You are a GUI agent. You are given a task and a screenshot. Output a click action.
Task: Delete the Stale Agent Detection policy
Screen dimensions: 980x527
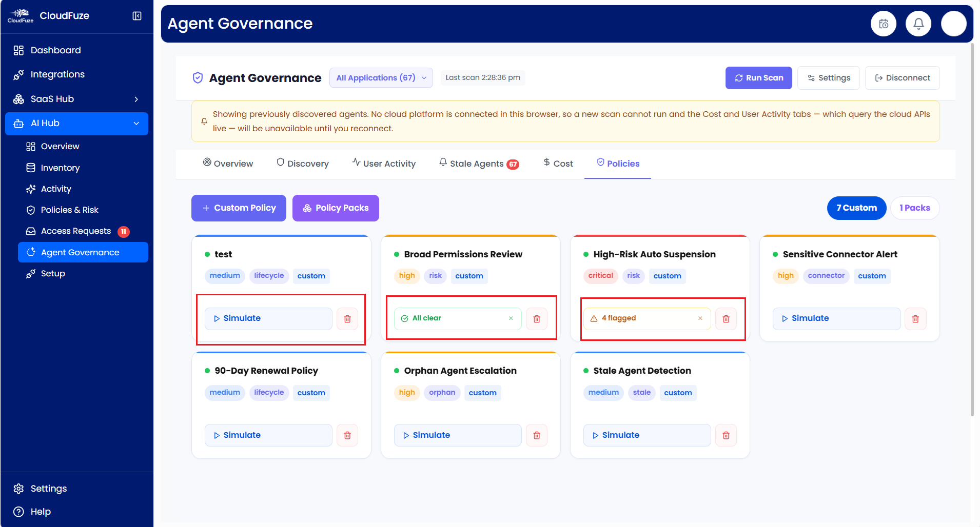[x=726, y=435]
